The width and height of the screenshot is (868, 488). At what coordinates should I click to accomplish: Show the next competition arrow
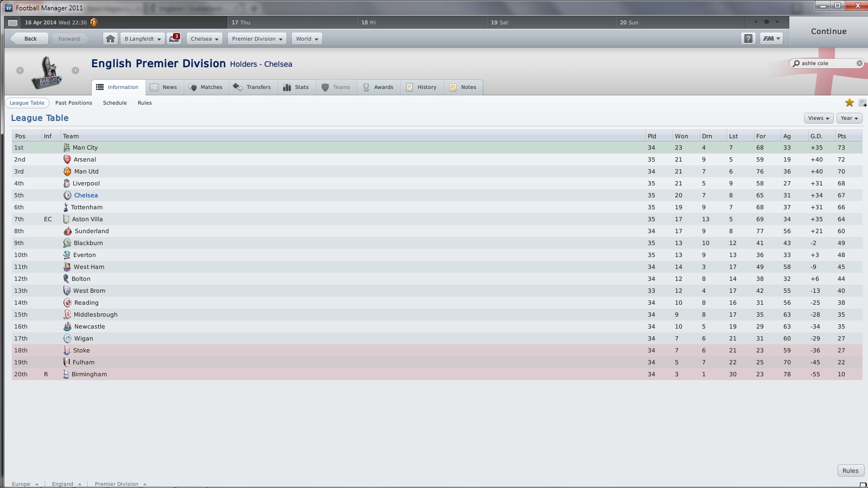point(75,70)
